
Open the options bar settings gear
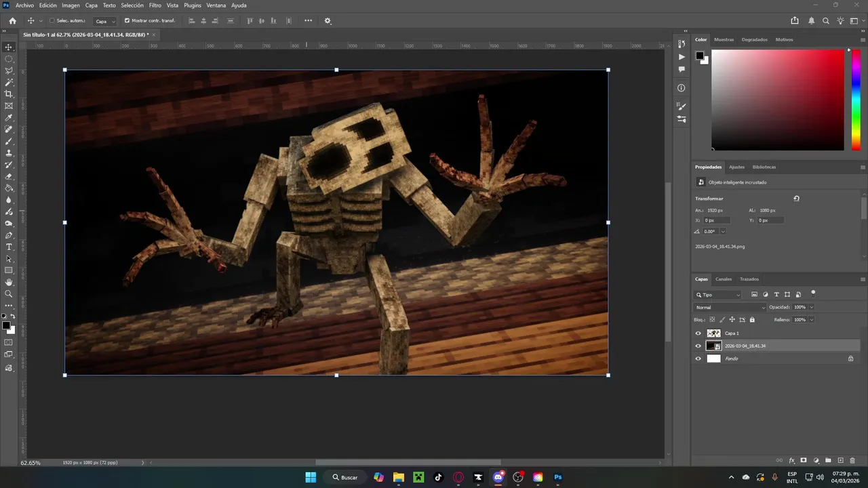[x=328, y=21]
